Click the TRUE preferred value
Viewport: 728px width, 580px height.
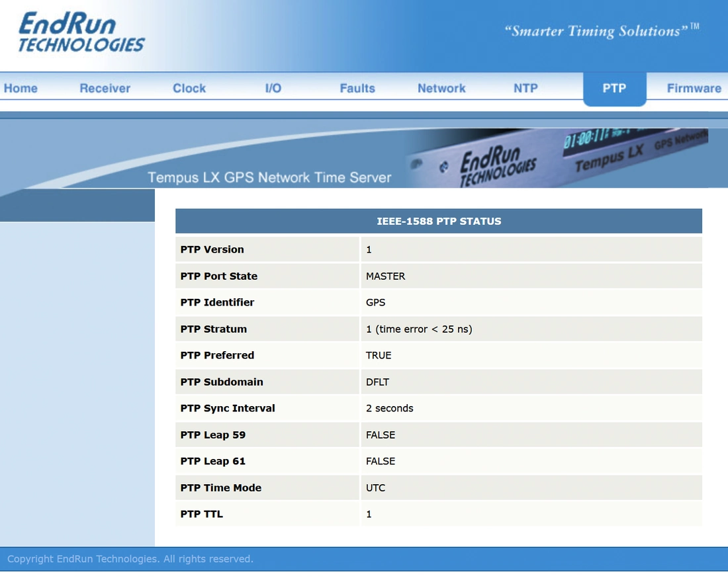[x=379, y=355]
